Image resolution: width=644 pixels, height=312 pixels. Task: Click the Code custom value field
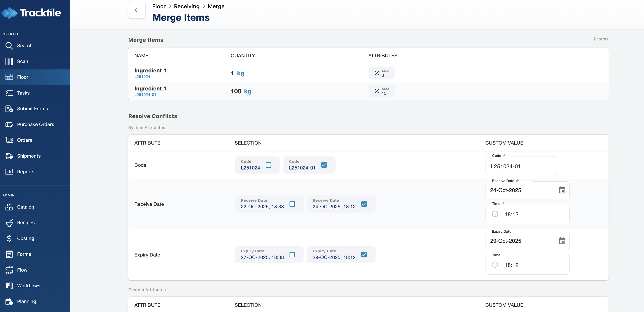(x=520, y=167)
